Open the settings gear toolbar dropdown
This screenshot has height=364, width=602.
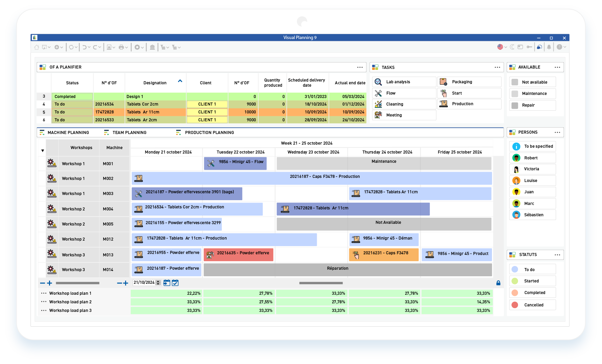click(139, 47)
